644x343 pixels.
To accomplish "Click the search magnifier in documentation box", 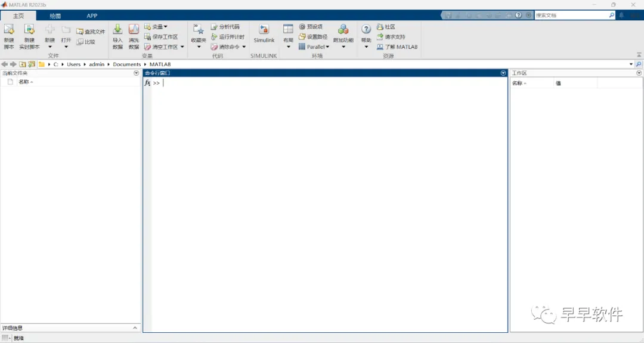I will (612, 15).
